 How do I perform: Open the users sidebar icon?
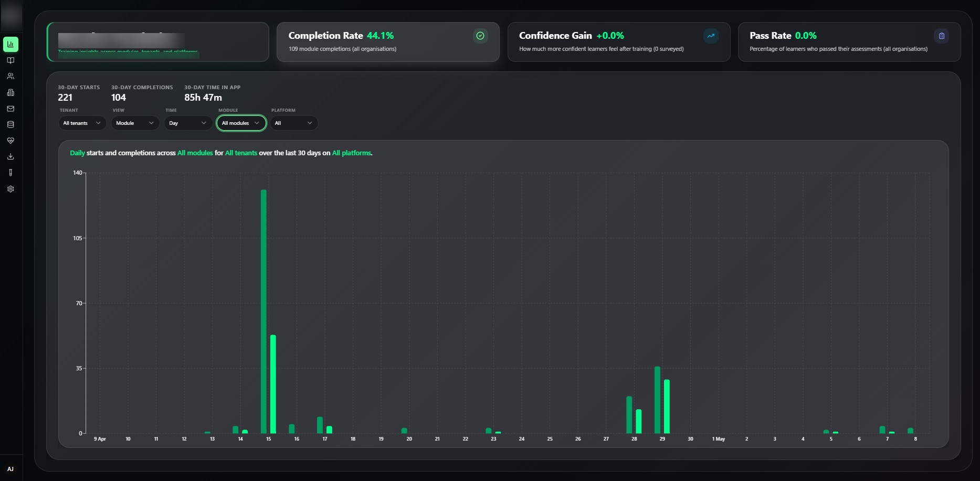pos(10,76)
